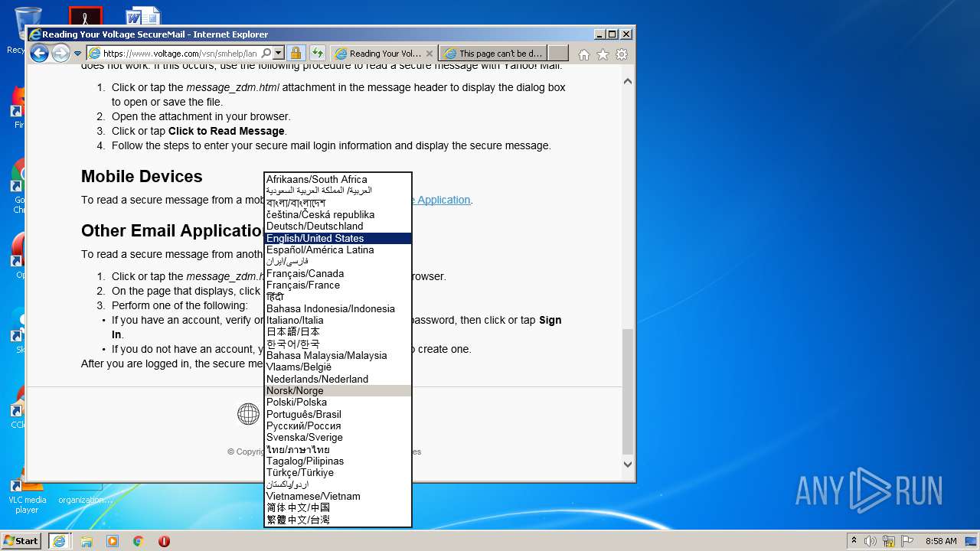
Task: Open a new blank tab
Action: tap(558, 53)
